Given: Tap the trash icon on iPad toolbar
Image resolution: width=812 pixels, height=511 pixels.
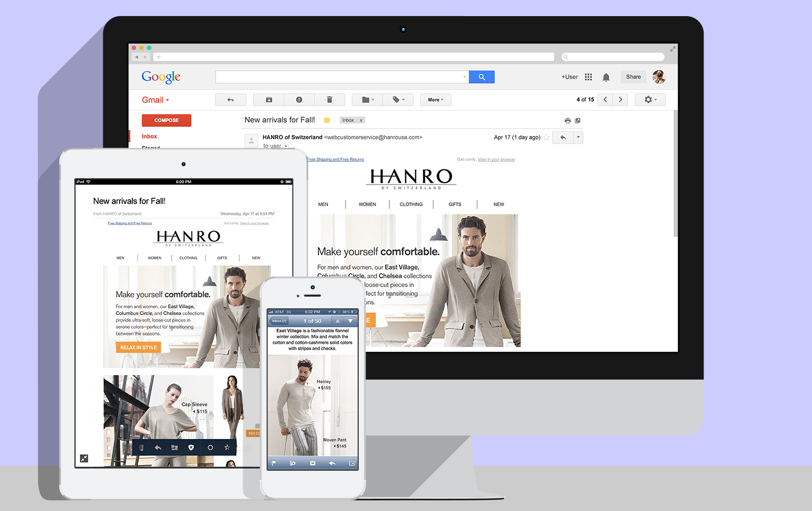Looking at the screenshot, I should coord(141,447).
